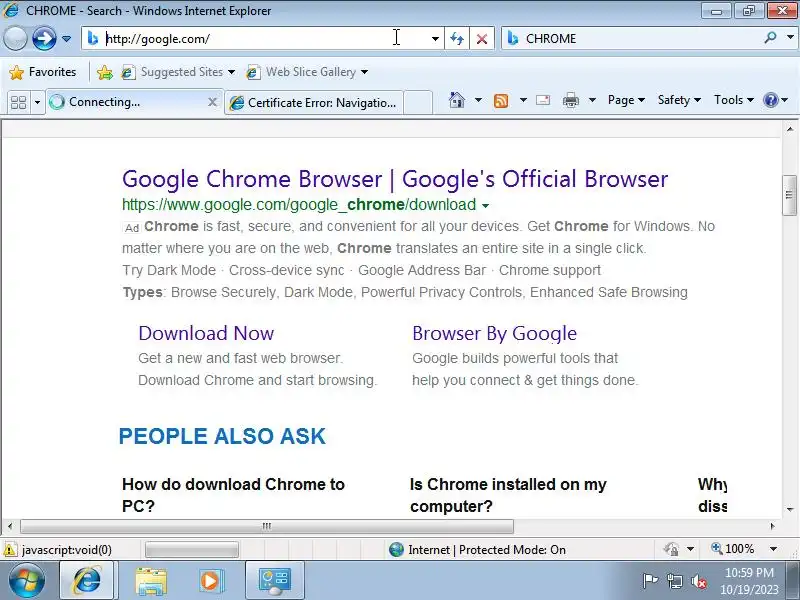Open the Suggested Sites link
This screenshot has height=600, width=800.
(178, 72)
